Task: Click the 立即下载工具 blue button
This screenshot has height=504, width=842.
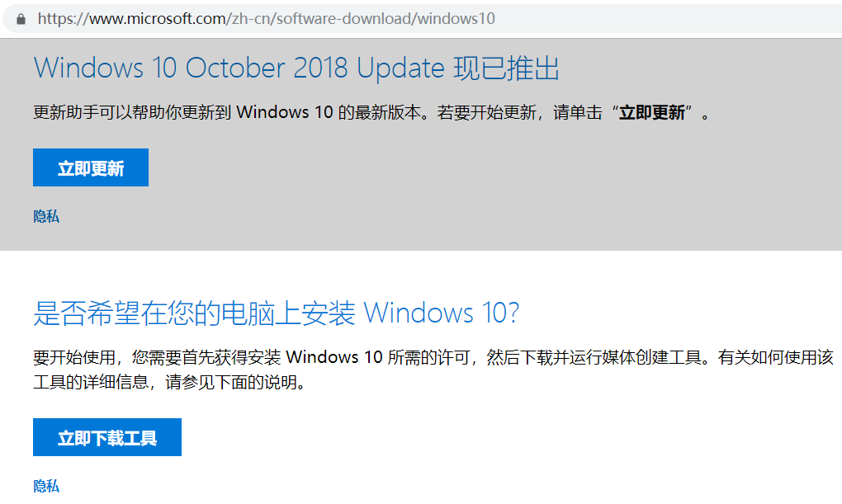Action: point(107,437)
